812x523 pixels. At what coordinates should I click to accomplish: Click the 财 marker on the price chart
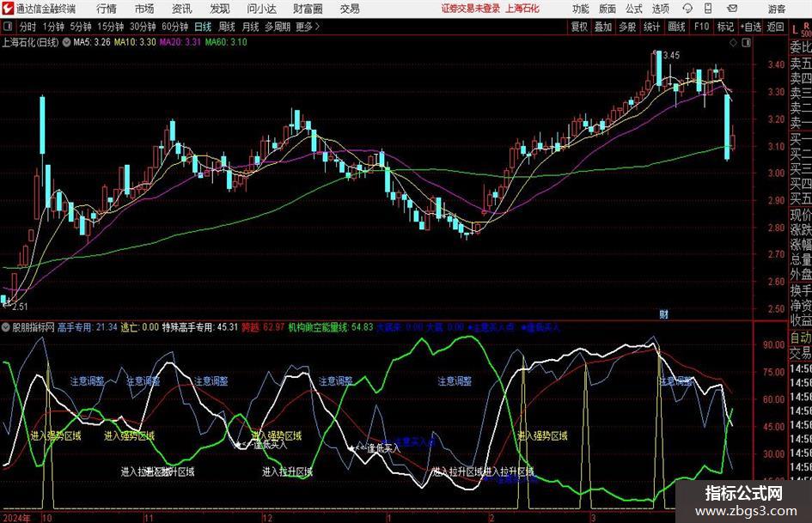point(663,313)
